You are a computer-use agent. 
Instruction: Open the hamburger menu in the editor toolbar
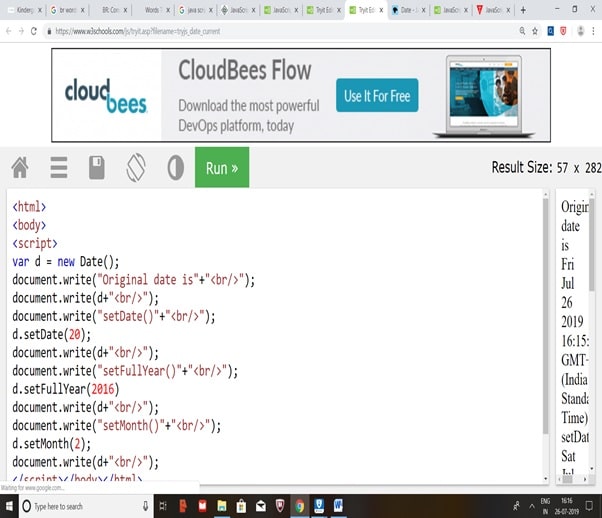(x=59, y=167)
